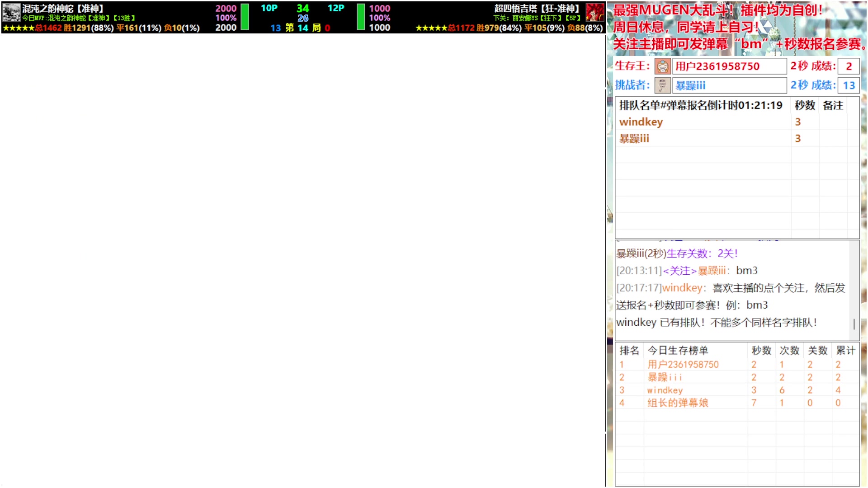Click the 12P palette label
Screen dimensions: 868x488
point(336,8)
